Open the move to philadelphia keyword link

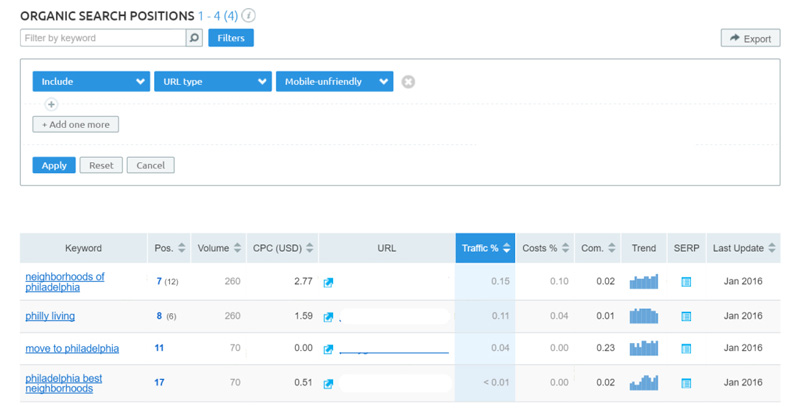coord(72,349)
